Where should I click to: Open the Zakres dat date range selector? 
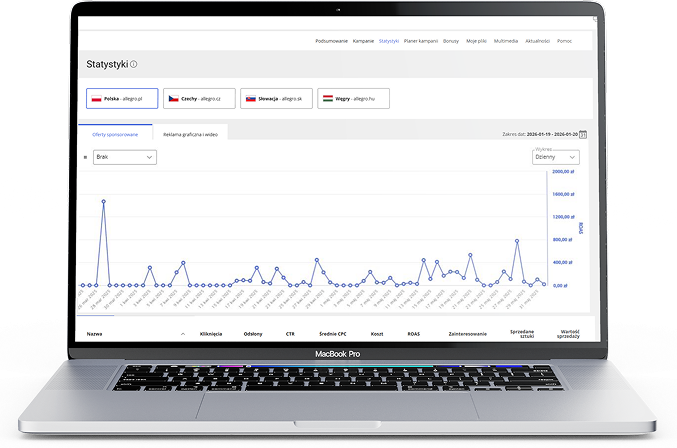tap(543, 134)
